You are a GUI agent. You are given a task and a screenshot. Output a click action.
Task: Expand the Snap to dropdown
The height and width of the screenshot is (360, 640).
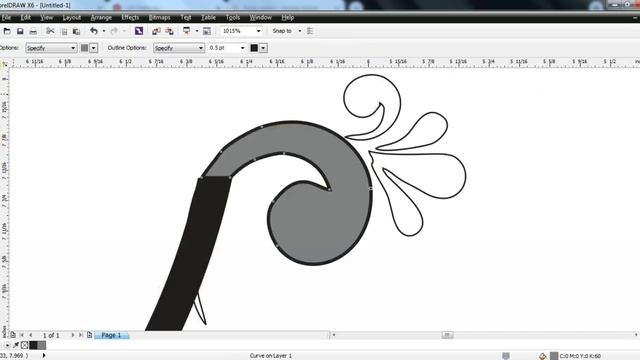point(300,31)
